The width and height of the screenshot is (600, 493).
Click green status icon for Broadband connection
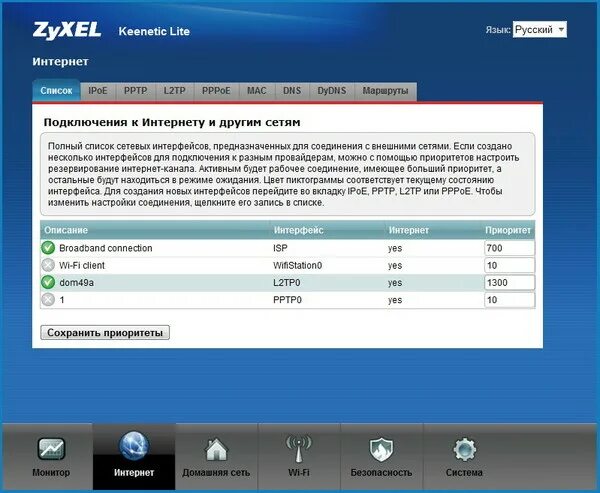pos(48,248)
